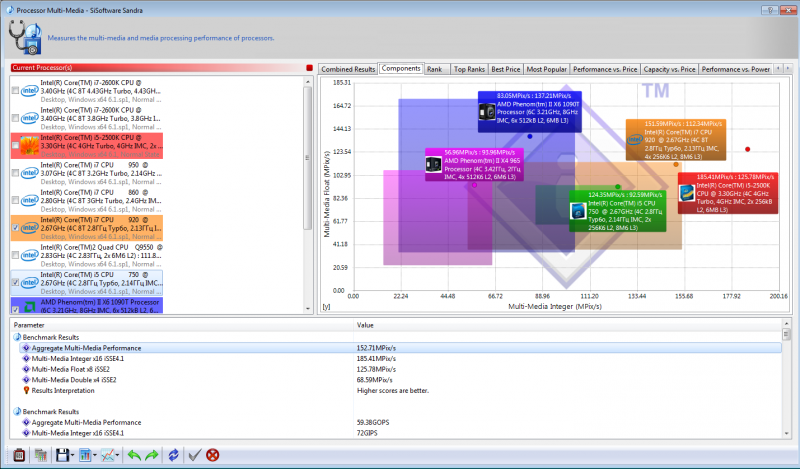
Task: Check the Core i7 950 checkbox
Action: (15, 173)
